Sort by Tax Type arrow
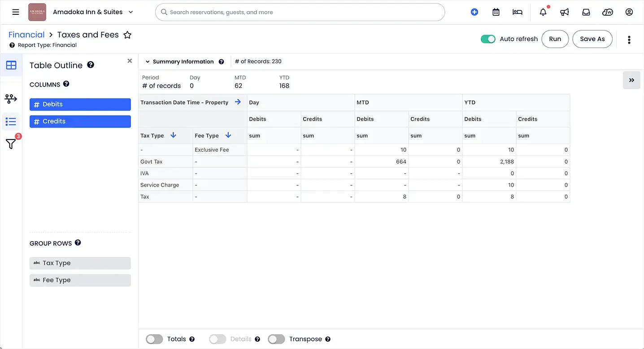Image resolution: width=644 pixels, height=349 pixels. (x=174, y=135)
